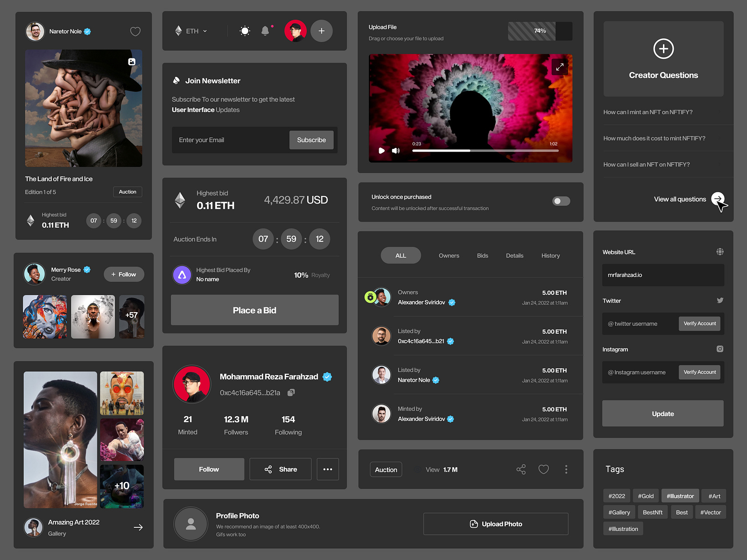Image resolution: width=747 pixels, height=560 pixels.
Task: Click the share icon in Auction bar
Action: 521,469
